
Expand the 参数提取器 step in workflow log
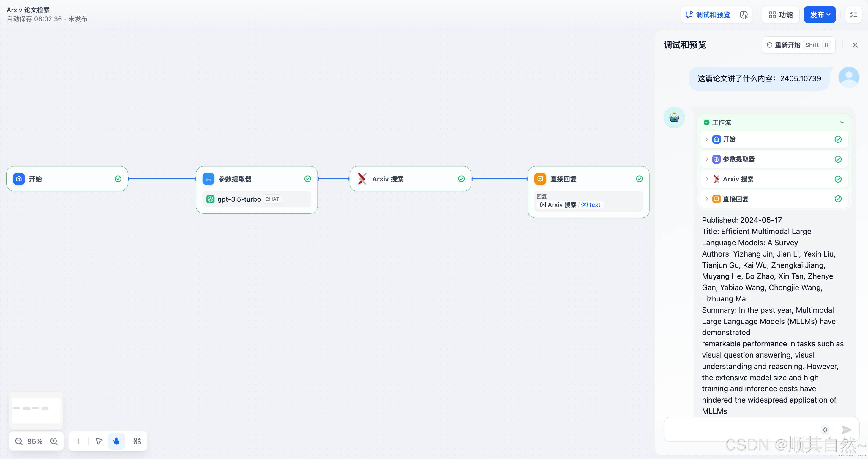coord(707,159)
